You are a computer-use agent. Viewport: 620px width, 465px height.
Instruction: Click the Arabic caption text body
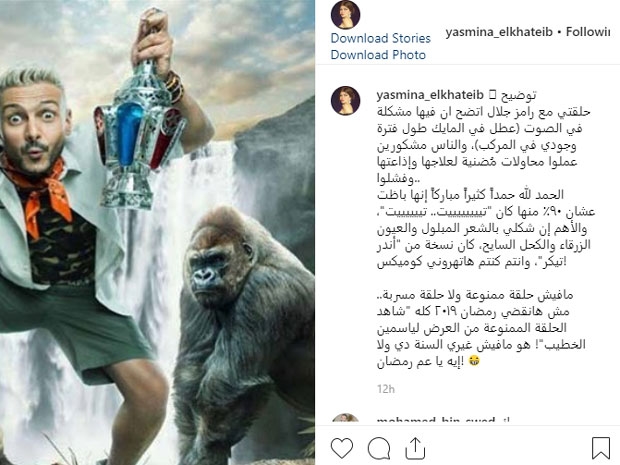[x=486, y=236]
